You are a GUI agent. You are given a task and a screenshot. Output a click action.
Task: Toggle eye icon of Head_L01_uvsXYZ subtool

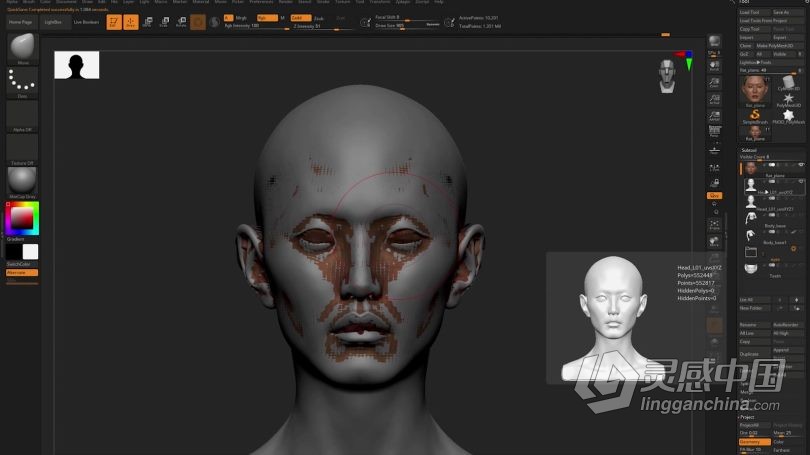point(801,182)
